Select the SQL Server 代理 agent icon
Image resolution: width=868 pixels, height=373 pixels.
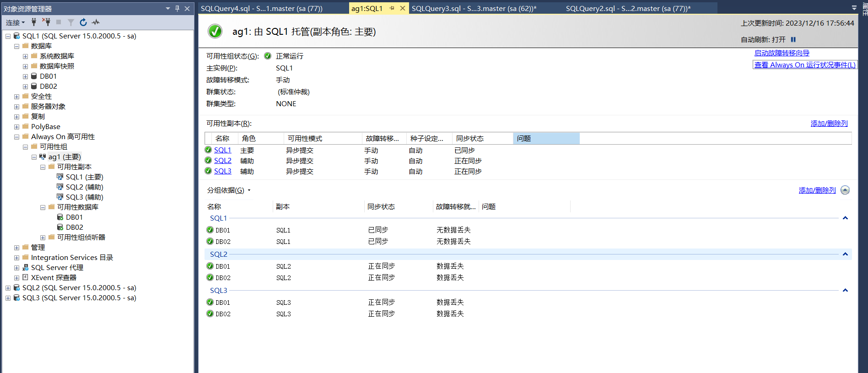25,268
